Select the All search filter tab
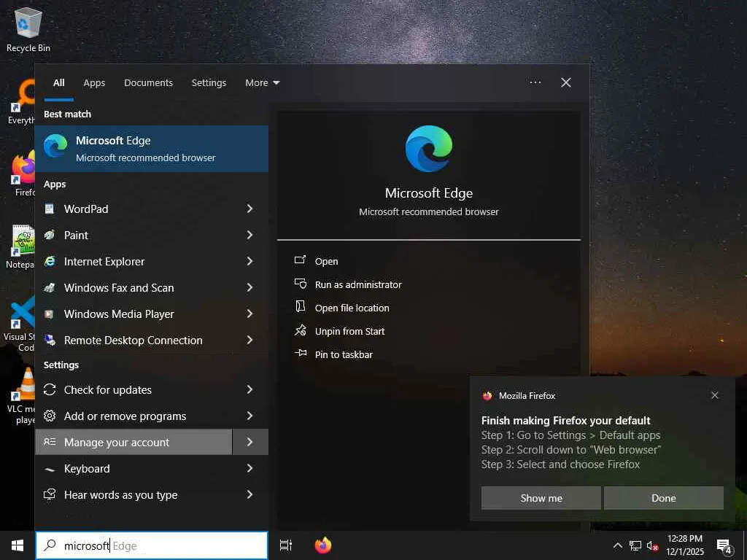This screenshot has width=747, height=560. click(59, 83)
